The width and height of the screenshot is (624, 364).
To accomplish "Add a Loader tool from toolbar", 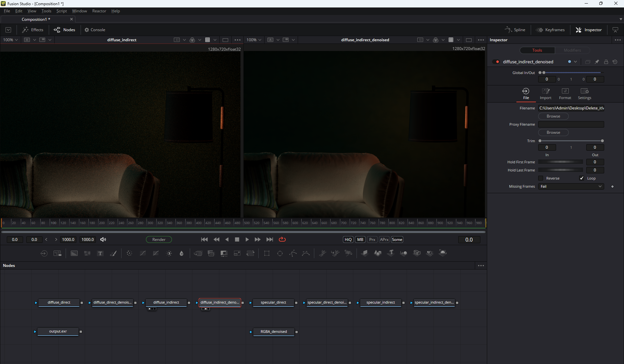I will coord(44,253).
